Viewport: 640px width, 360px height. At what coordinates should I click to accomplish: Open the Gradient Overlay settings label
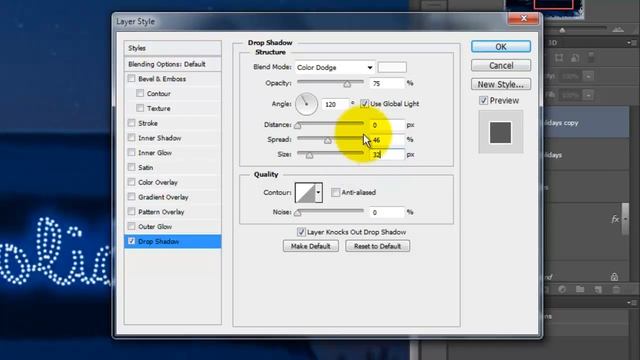(163, 197)
